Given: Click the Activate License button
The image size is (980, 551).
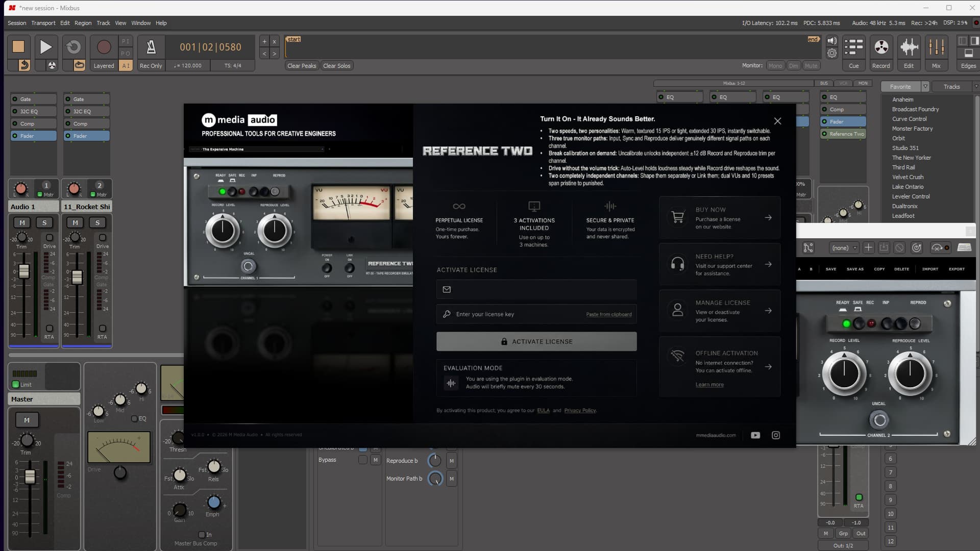Looking at the screenshot, I should (536, 341).
